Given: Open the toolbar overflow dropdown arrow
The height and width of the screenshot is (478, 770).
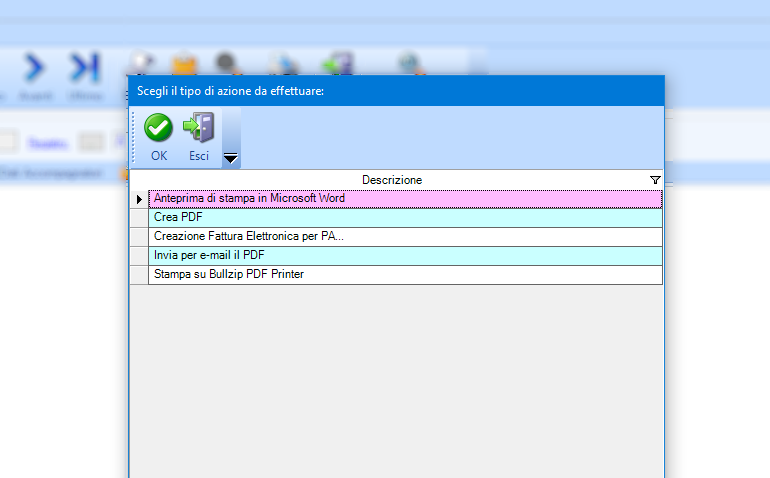Looking at the screenshot, I should [230, 158].
